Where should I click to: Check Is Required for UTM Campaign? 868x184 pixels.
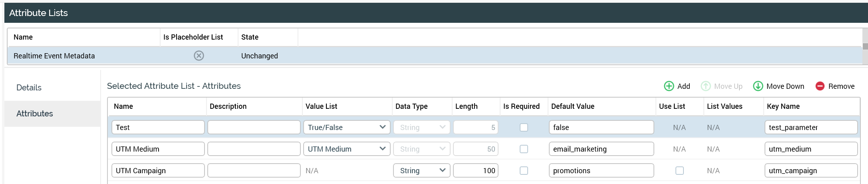(524, 170)
